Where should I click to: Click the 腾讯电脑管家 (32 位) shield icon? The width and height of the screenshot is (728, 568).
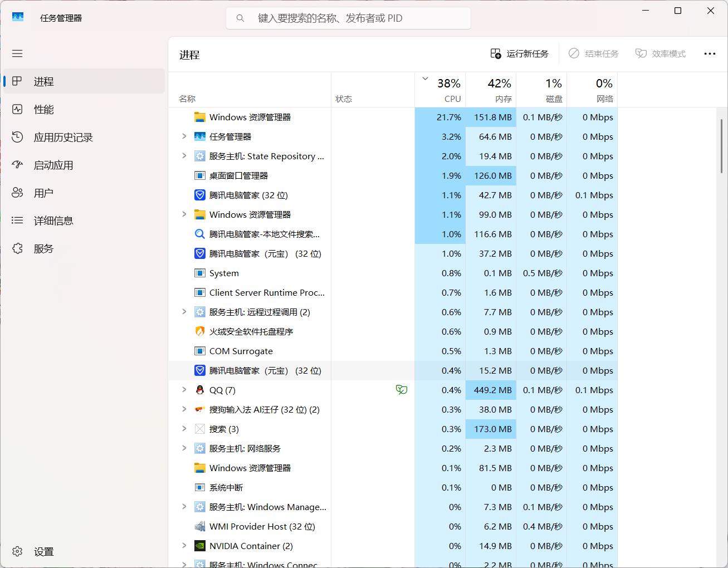(200, 195)
